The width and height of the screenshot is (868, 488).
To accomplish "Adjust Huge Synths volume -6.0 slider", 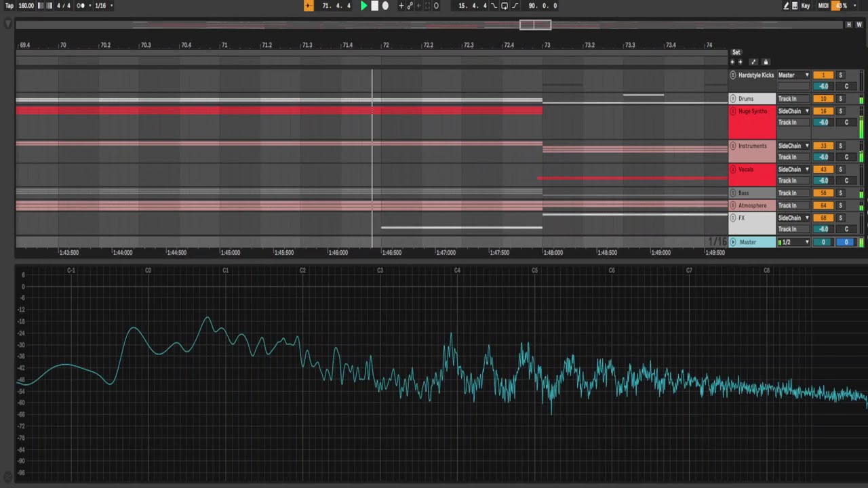I will pos(823,123).
